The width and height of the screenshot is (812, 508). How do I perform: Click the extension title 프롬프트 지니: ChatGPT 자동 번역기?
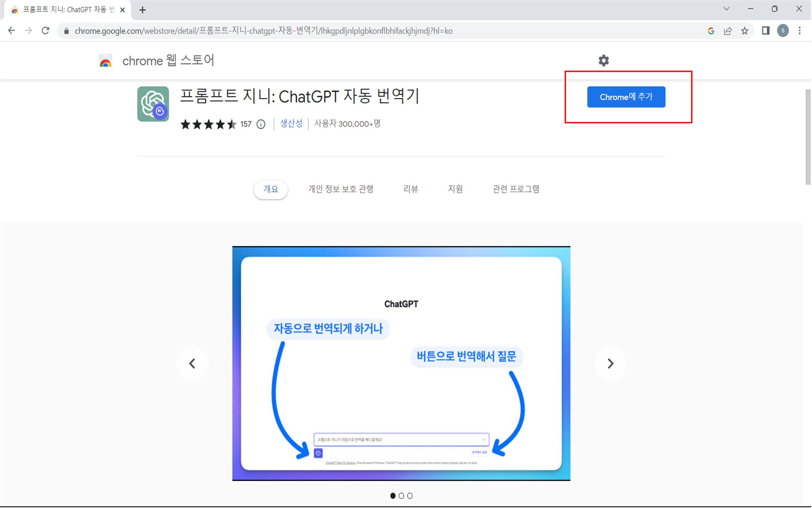pos(300,96)
